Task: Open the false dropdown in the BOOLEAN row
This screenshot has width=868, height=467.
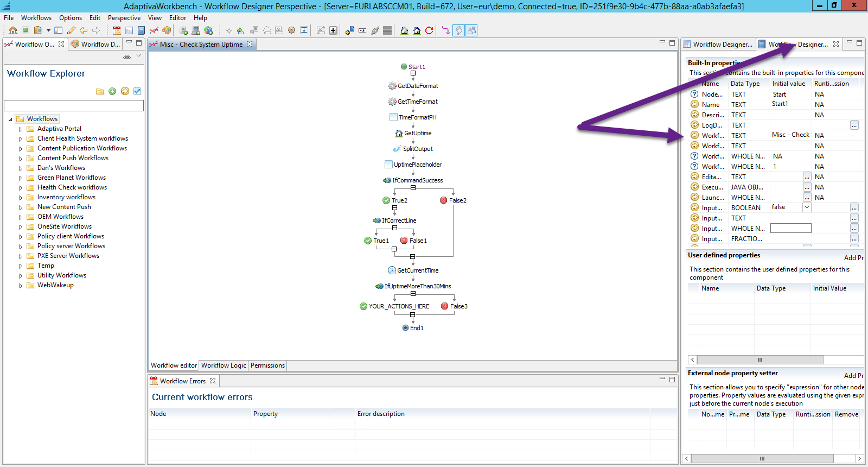Action: pyautogui.click(x=807, y=207)
